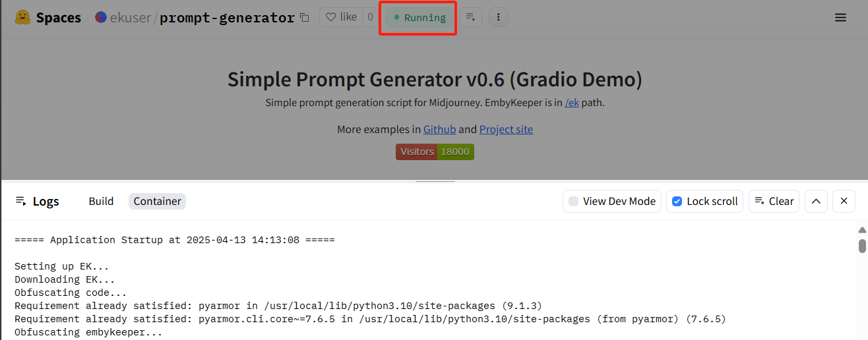Close the logs panel
Screen dimensions: 868x340
point(844,201)
